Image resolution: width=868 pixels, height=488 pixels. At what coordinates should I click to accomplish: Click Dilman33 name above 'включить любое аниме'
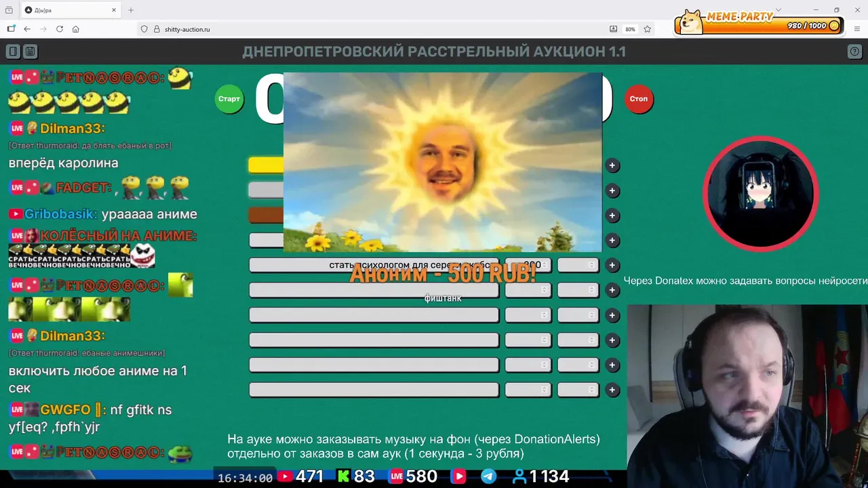tap(72, 335)
